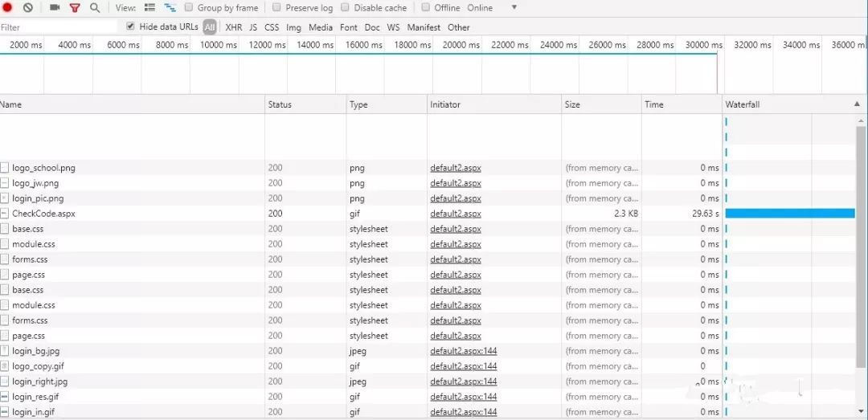This screenshot has height=420, width=868.
Task: Clear the network log with the clear icon
Action: point(28,7)
